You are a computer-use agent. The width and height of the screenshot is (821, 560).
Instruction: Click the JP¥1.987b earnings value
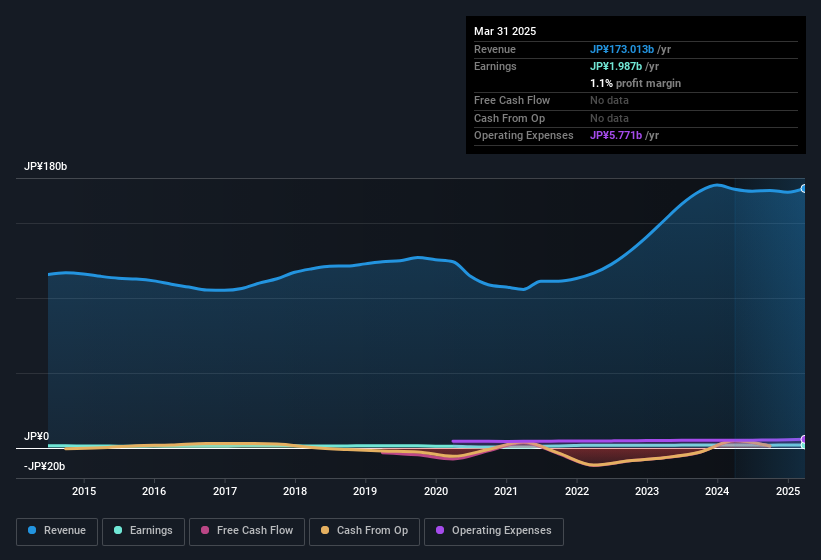tap(616, 66)
